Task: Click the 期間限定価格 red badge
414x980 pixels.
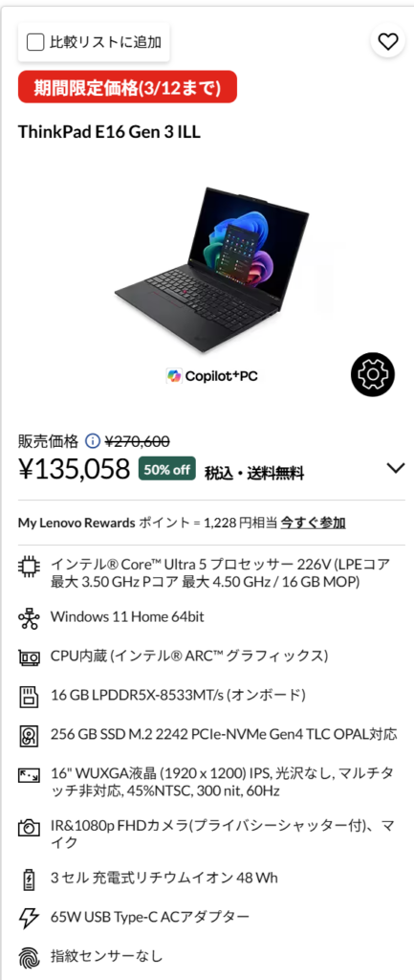Action: click(127, 87)
